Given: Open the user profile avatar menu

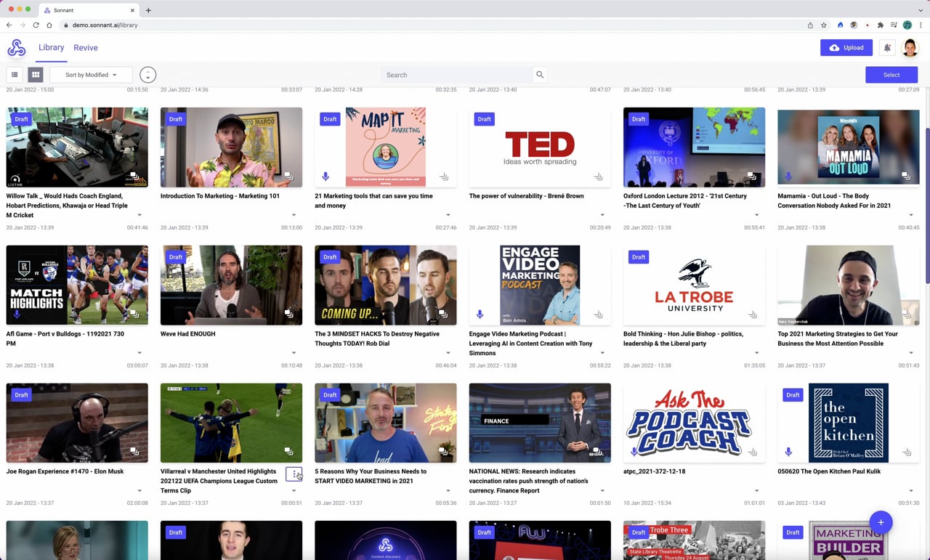Looking at the screenshot, I should [x=910, y=48].
